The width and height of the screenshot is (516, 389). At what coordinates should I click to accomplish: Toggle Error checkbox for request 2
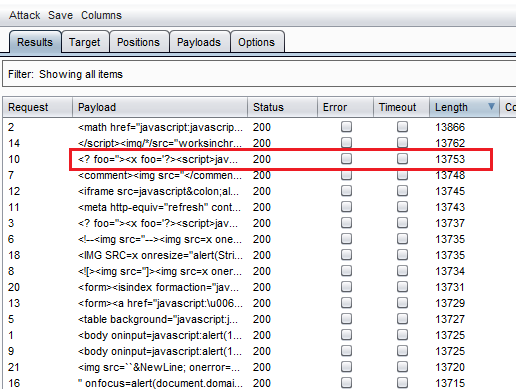[x=346, y=127]
